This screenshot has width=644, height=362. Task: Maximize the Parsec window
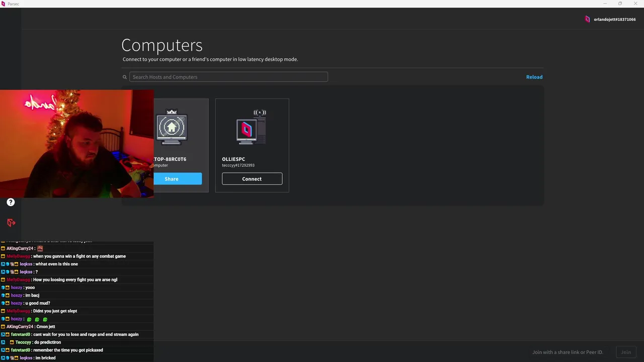pyautogui.click(x=620, y=4)
